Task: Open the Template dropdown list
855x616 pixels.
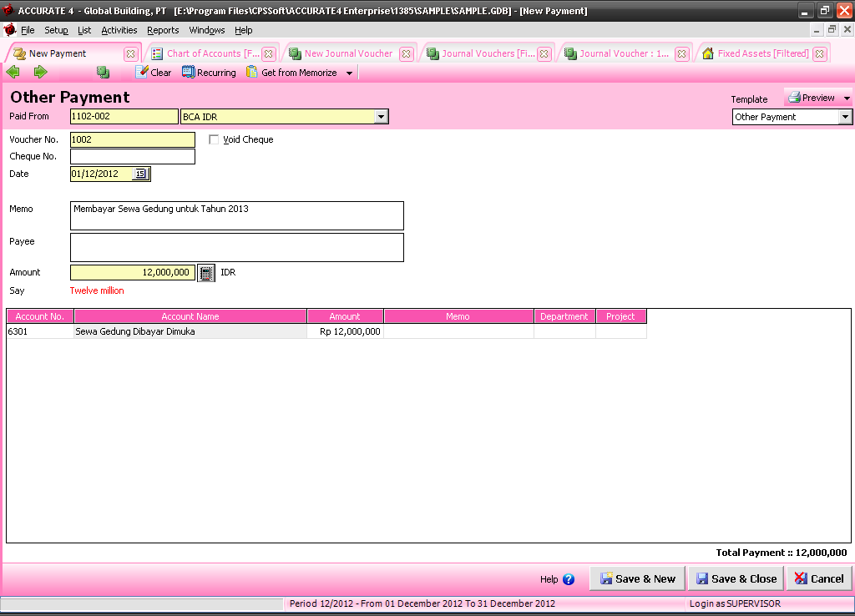Action: point(845,117)
